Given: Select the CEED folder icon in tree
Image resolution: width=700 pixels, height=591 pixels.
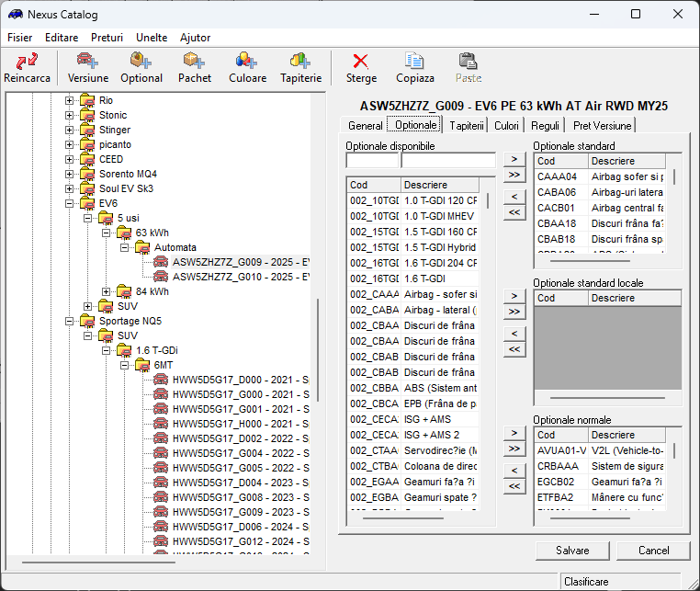Looking at the screenshot, I should [x=87, y=160].
